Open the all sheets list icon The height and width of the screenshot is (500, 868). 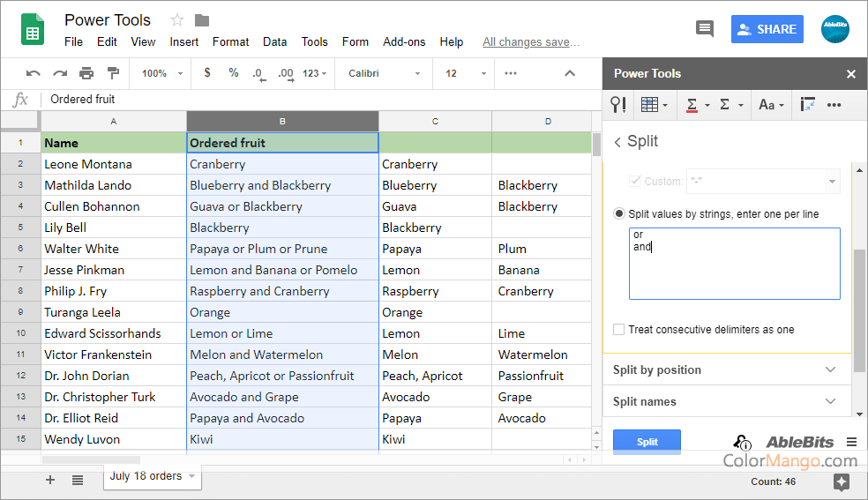click(78, 480)
